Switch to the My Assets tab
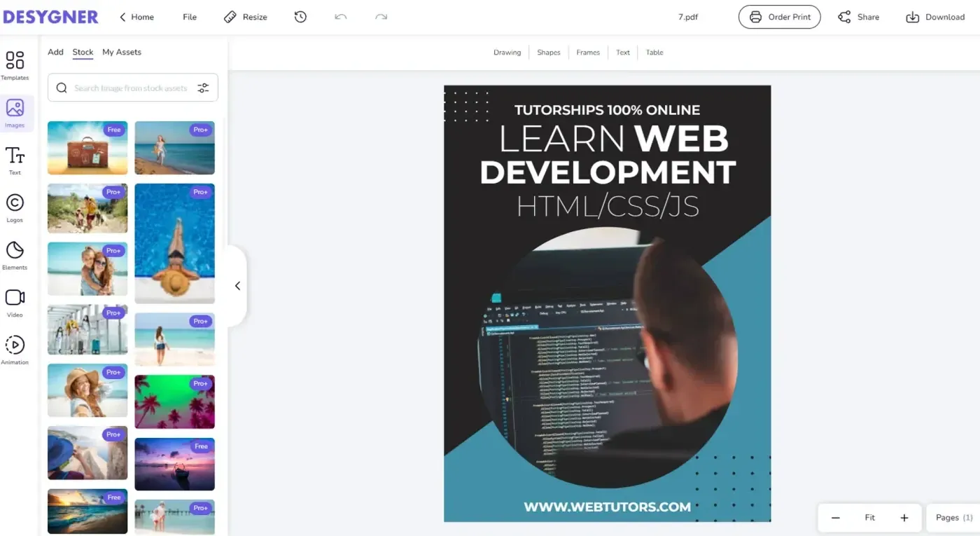980x536 pixels. pyautogui.click(x=122, y=52)
